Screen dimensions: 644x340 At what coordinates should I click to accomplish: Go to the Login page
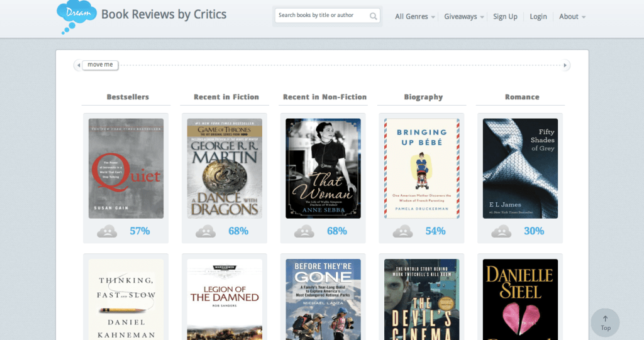[538, 17]
